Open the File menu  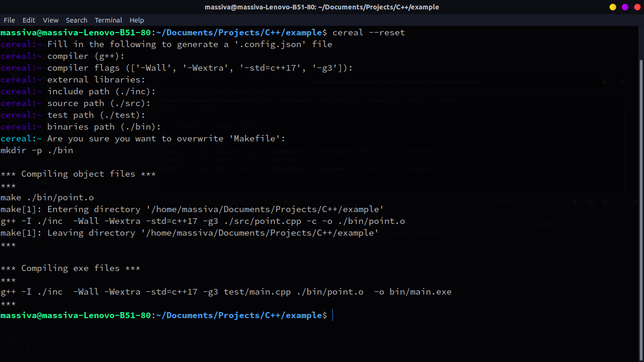click(9, 20)
